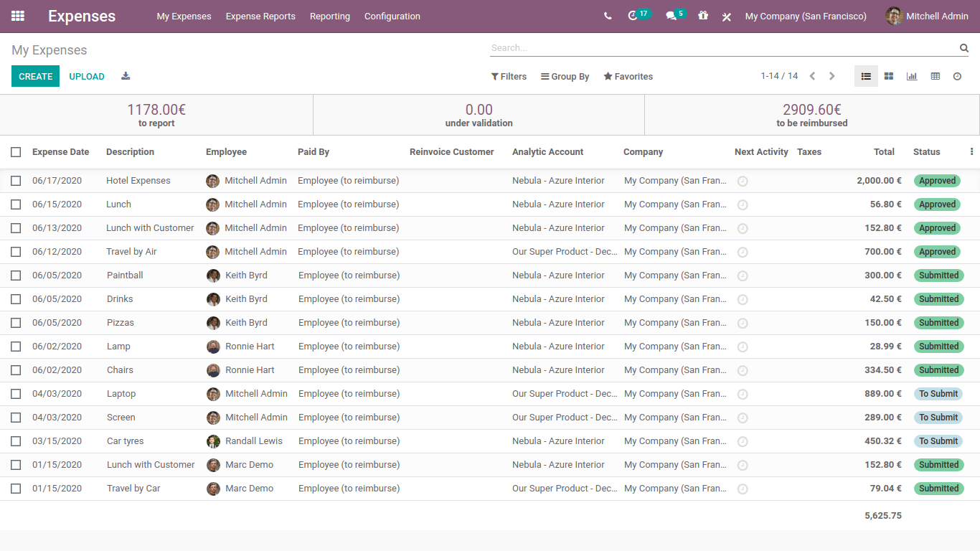
Task: Open conversations icon with 5 badge
Action: coord(676,15)
